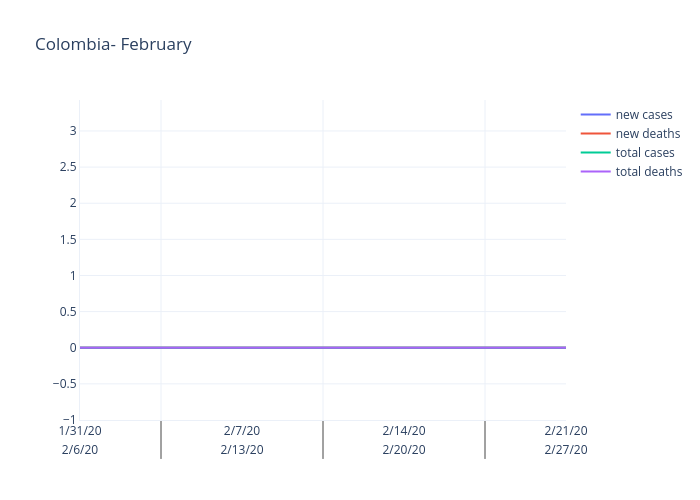This screenshot has width=700, height=500.
Task: Click the −0.5 y-axis tick label
Action: [x=63, y=383]
